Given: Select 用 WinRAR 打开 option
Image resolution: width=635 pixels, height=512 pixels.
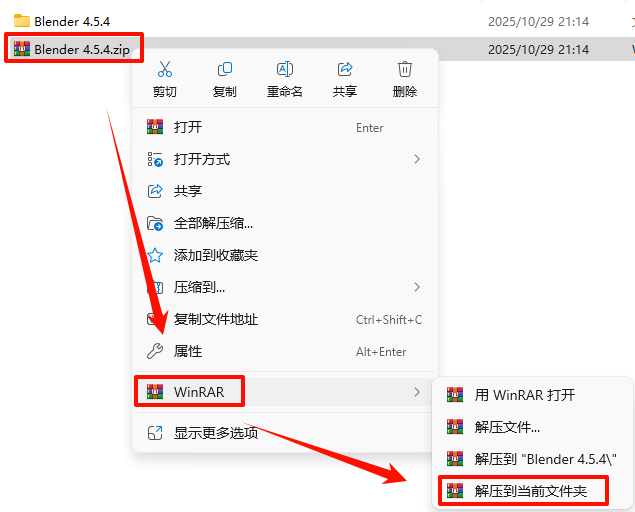Looking at the screenshot, I should click(x=531, y=395).
